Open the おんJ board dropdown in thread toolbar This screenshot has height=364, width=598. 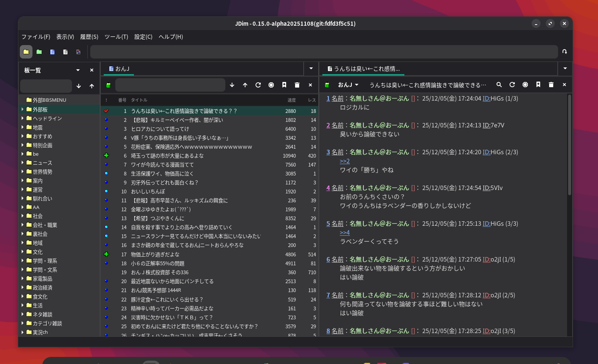point(348,85)
